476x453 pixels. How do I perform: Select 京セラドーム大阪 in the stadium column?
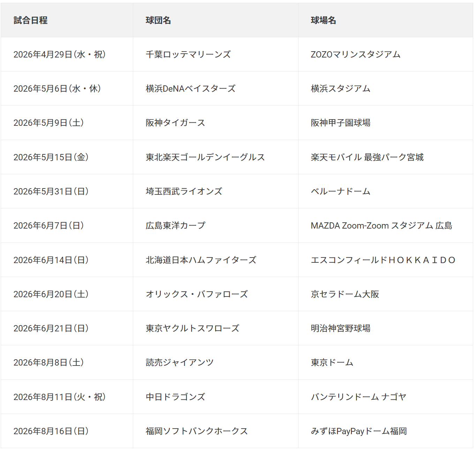[345, 294]
